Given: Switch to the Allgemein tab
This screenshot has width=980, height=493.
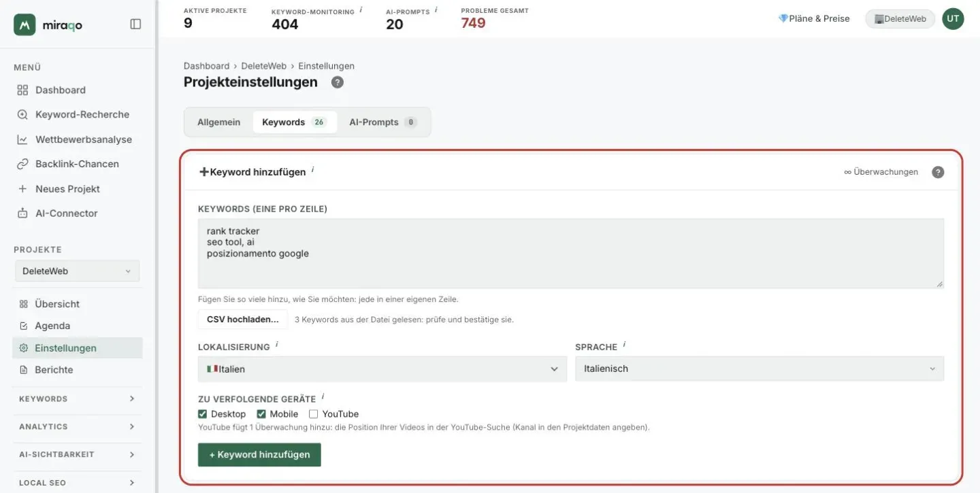Looking at the screenshot, I should [x=218, y=122].
